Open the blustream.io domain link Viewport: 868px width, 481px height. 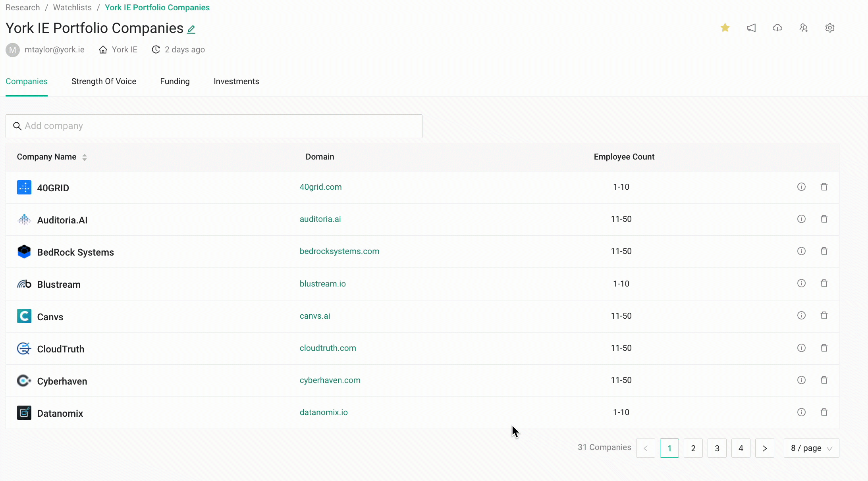(x=322, y=284)
